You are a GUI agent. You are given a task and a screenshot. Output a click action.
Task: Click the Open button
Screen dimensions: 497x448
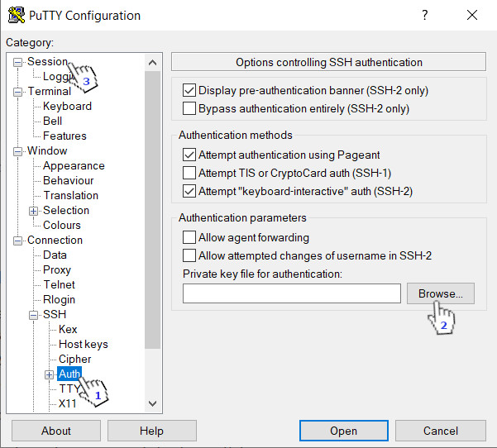point(343,431)
